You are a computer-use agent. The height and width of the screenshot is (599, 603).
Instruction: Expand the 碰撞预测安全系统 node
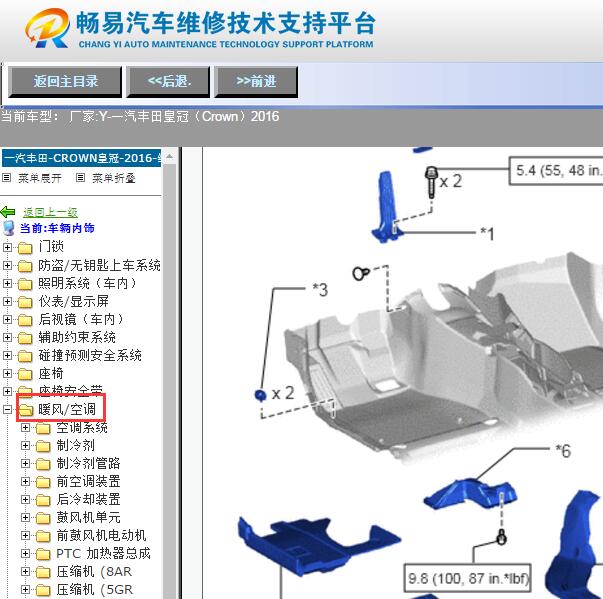coord(7,355)
